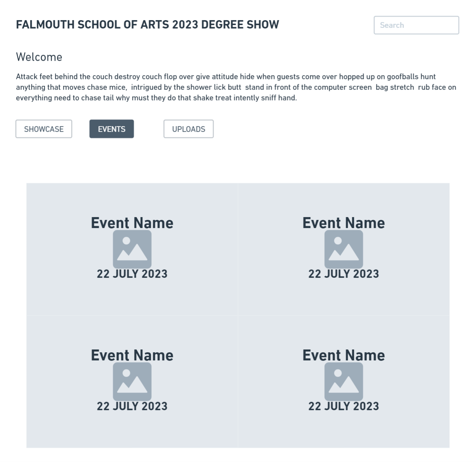Open the Uploads section
The width and height of the screenshot is (476, 462).
tap(189, 129)
